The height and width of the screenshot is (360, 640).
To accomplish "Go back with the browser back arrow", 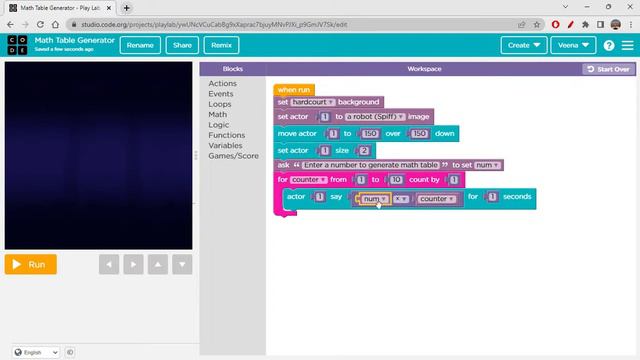I will 11,24.
